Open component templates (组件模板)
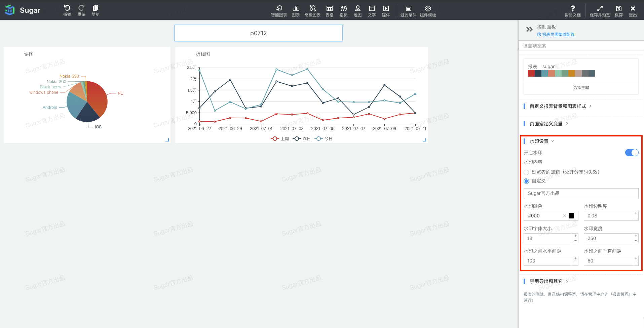The height and width of the screenshot is (328, 644). [x=428, y=11]
